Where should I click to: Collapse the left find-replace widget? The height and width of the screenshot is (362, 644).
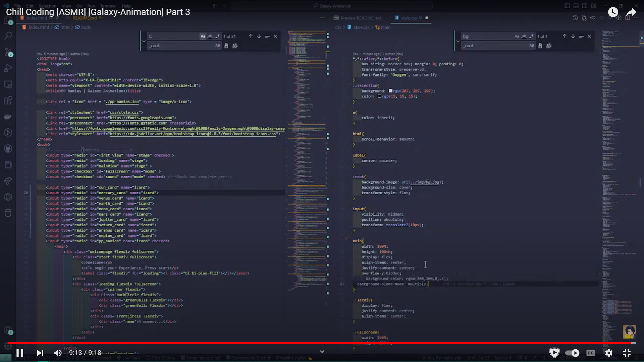click(x=144, y=41)
